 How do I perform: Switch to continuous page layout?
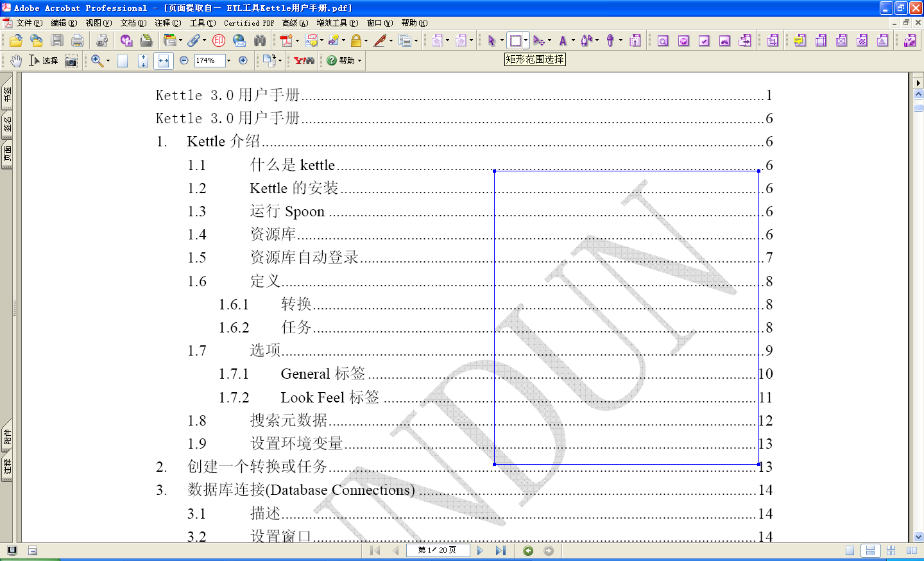870,550
